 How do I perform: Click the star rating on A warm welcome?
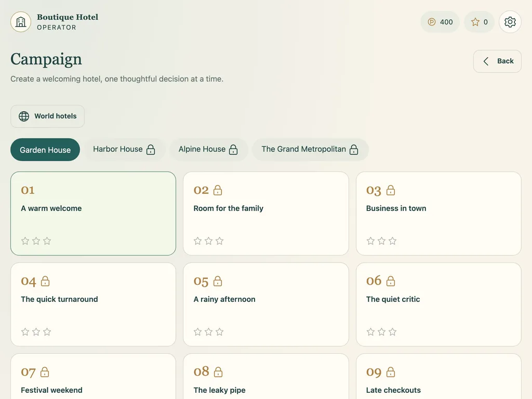click(x=36, y=241)
